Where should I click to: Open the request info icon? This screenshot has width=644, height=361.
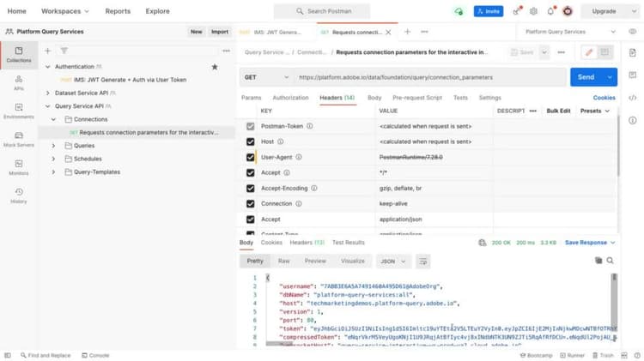click(x=633, y=120)
